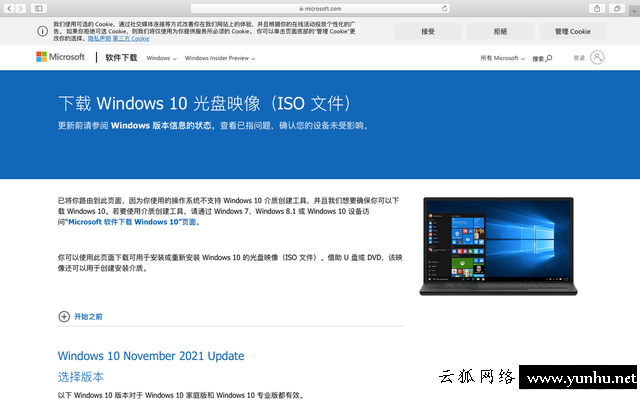Show the tab overview icon

[617, 8]
